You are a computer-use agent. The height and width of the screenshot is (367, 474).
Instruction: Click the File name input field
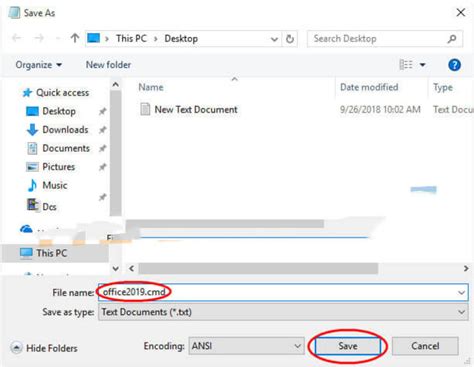[283, 292]
